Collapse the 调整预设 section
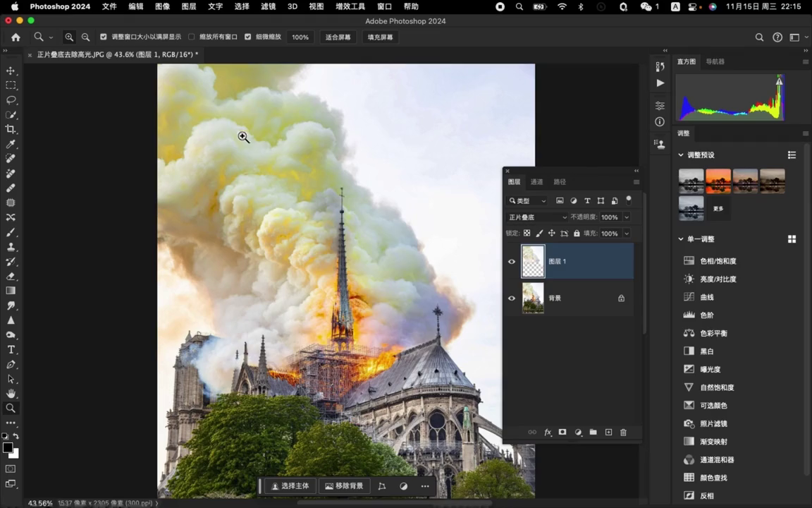Screen dimensions: 812x508 click(681, 155)
